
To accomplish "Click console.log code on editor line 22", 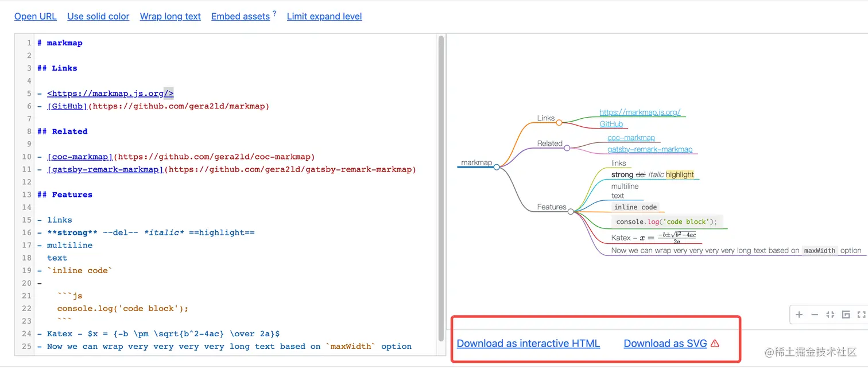I will pos(123,308).
